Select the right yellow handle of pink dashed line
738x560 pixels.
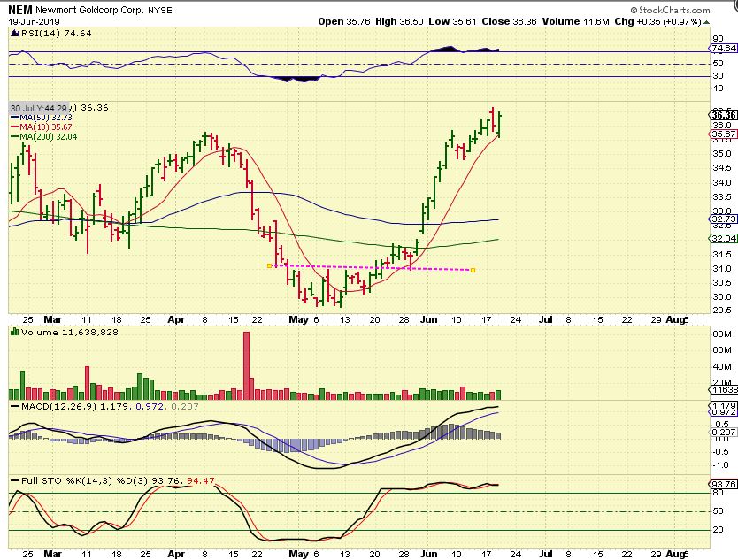(473, 270)
